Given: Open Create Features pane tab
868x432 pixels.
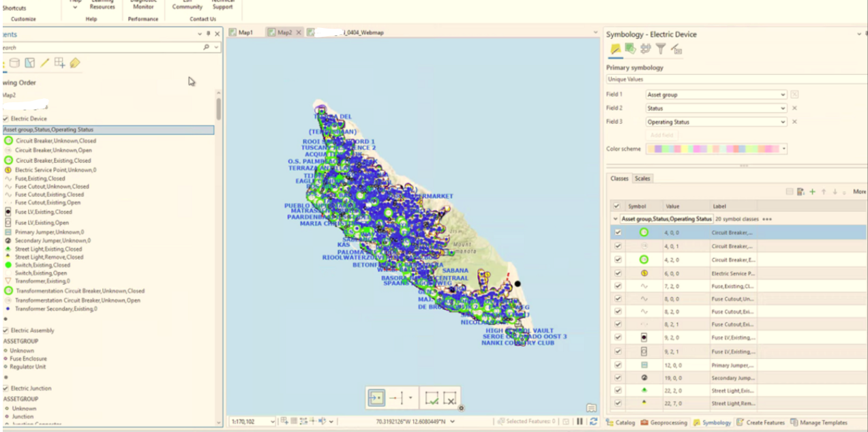Looking at the screenshot, I should point(760,422).
